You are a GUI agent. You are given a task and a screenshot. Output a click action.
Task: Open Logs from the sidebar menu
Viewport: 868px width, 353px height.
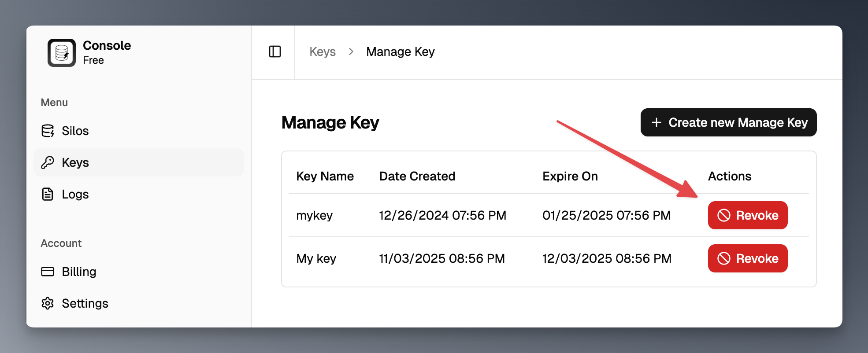point(138,194)
